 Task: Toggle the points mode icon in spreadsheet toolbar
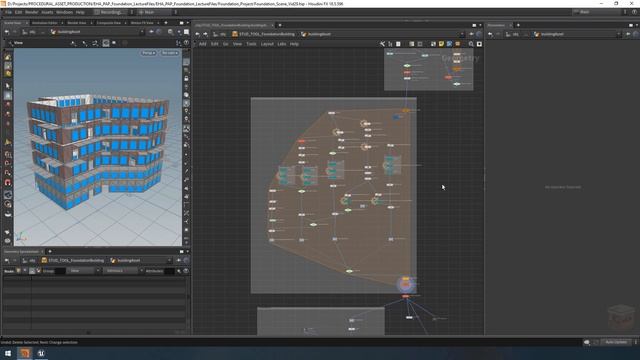click(18, 271)
